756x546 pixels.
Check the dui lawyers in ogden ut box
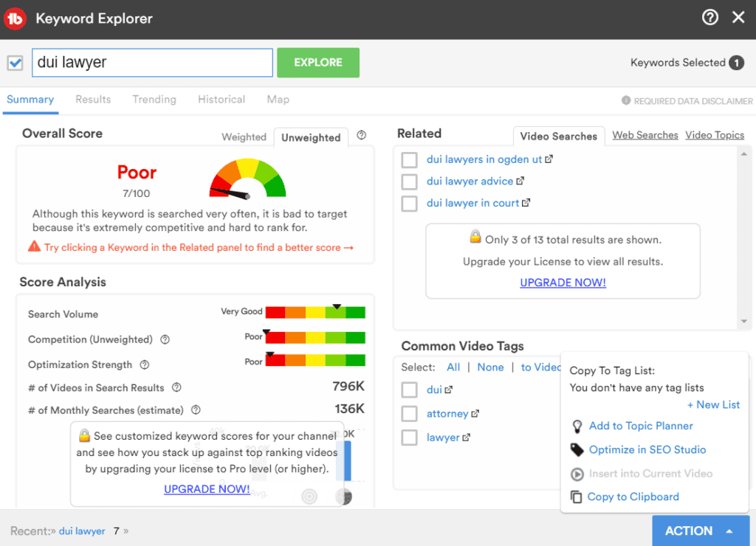point(409,159)
